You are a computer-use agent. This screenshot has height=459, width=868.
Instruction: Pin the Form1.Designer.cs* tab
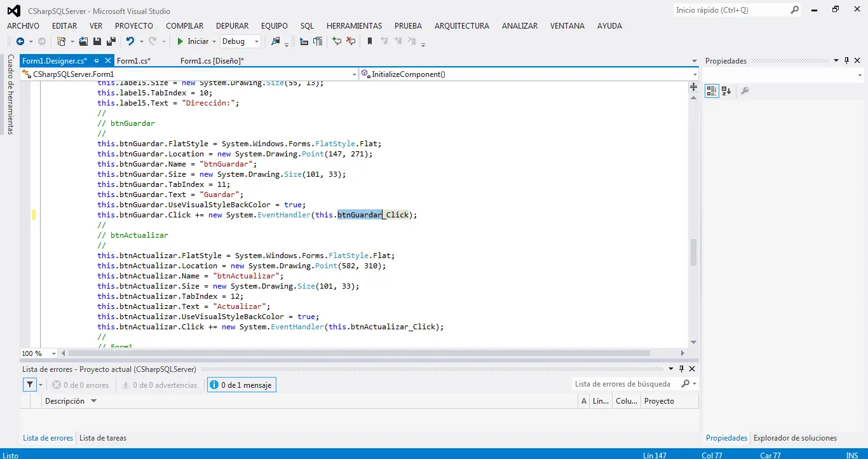[97, 60]
